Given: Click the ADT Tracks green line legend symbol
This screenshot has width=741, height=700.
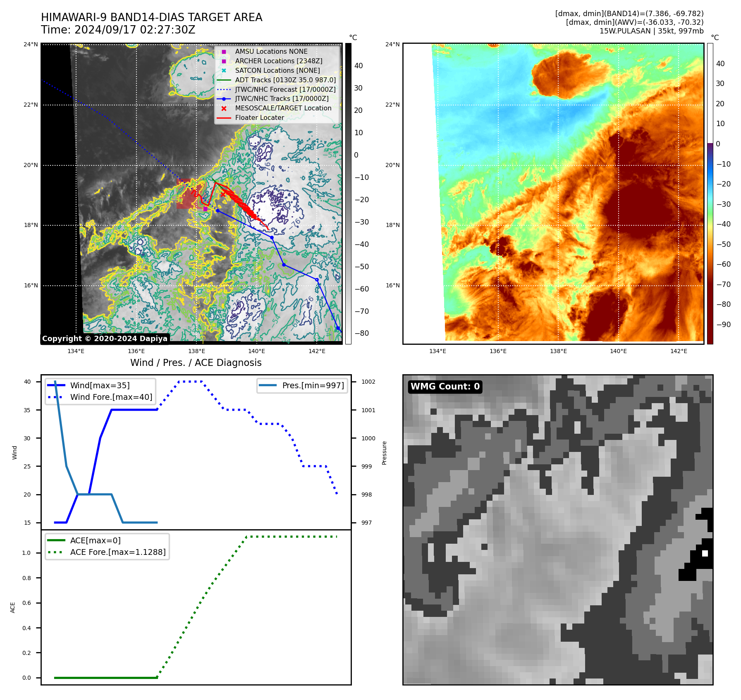Looking at the screenshot, I should pyautogui.click(x=224, y=80).
